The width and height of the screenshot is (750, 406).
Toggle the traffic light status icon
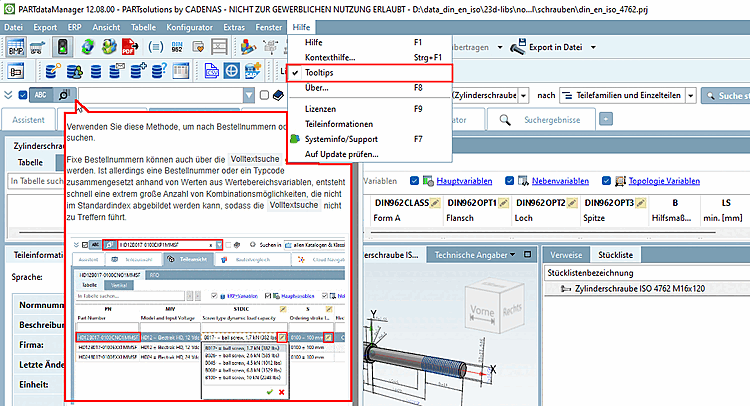[63, 47]
